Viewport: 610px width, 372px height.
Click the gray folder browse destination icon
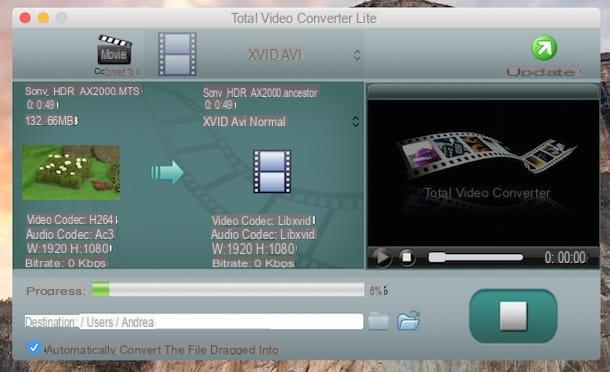pos(378,321)
